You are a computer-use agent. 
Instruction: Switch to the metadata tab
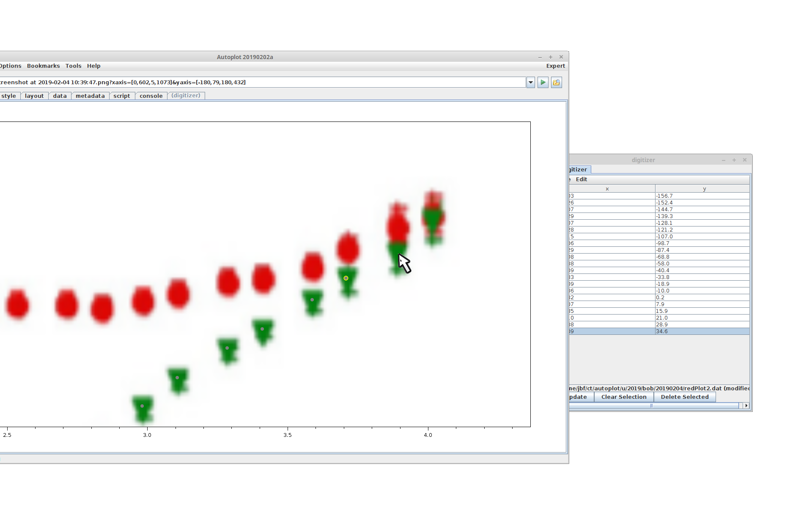(x=90, y=96)
